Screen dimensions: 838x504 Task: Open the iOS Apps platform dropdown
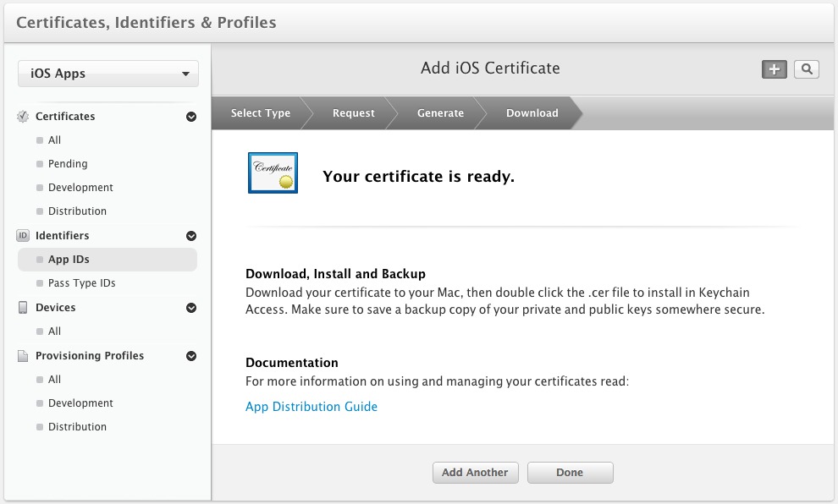point(108,74)
